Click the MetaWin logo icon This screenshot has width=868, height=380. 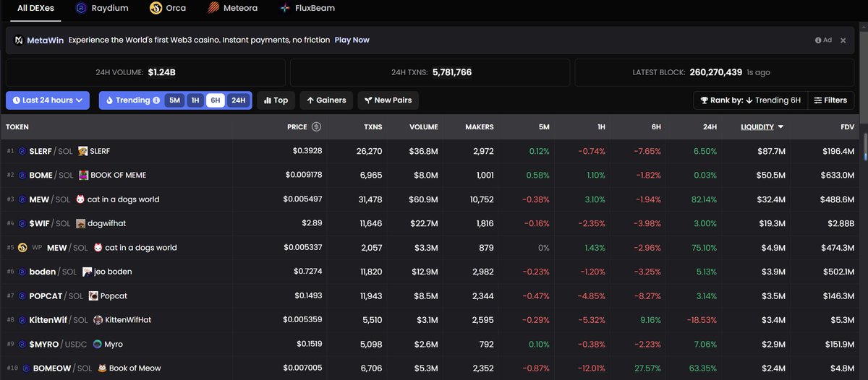pyautogui.click(x=19, y=40)
